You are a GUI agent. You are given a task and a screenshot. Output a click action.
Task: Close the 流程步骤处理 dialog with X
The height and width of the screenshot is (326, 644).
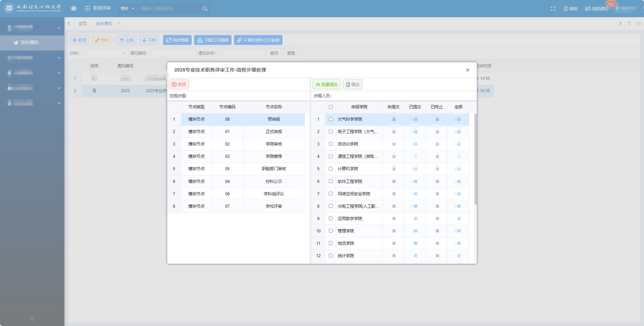click(x=468, y=70)
